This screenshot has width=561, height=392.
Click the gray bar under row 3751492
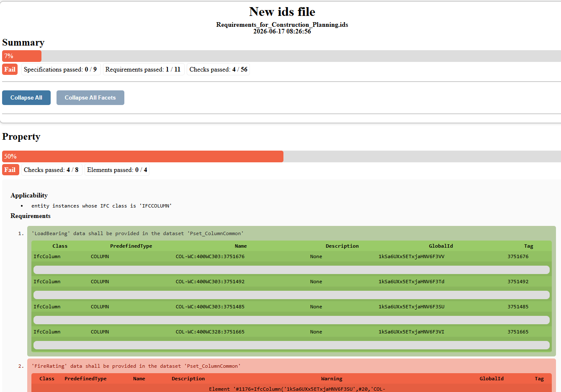click(x=291, y=295)
